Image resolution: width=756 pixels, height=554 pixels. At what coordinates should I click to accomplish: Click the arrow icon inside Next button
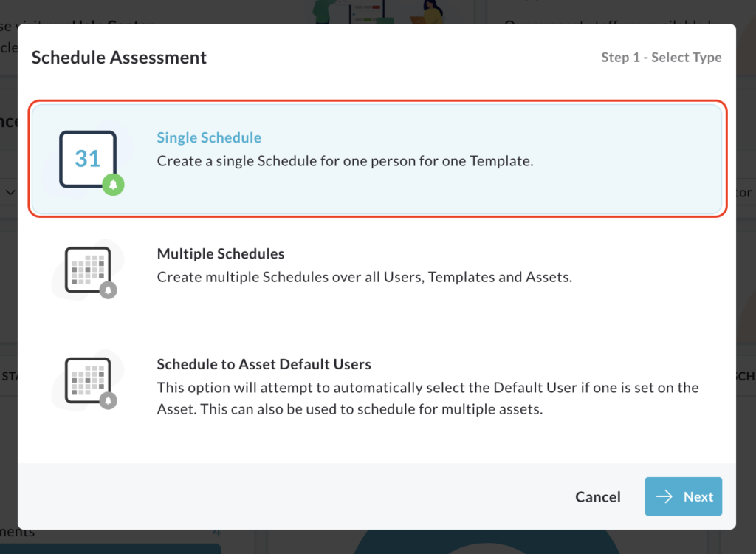click(664, 496)
